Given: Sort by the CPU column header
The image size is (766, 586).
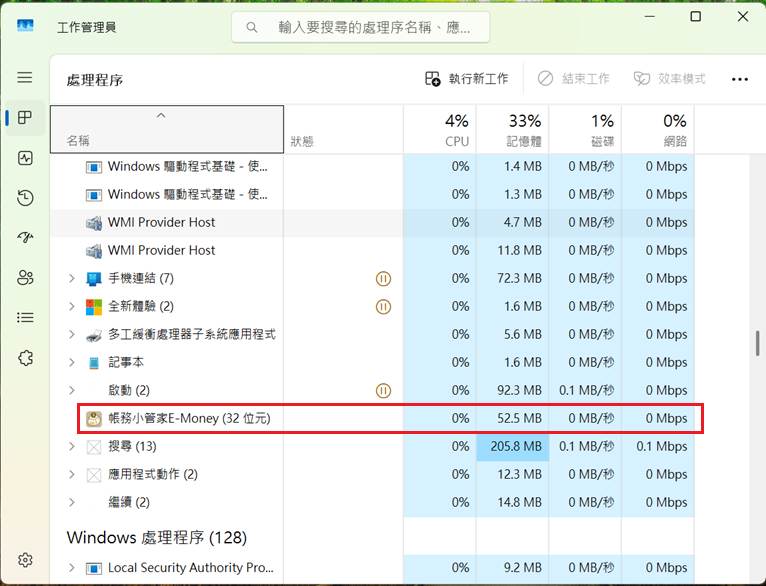Looking at the screenshot, I should click(440, 129).
